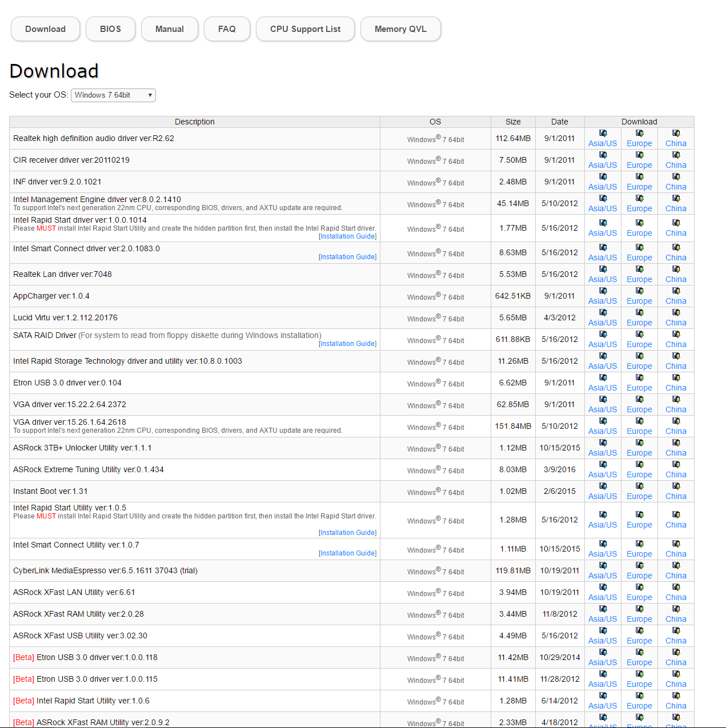Click the Europe link for ASRock Extreme Tuning Utility
This screenshot has height=728, width=726.
639,474
